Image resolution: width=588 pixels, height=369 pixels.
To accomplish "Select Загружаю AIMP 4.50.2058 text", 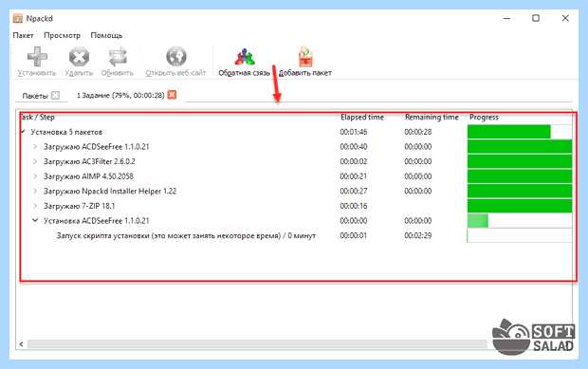I will [x=88, y=176].
